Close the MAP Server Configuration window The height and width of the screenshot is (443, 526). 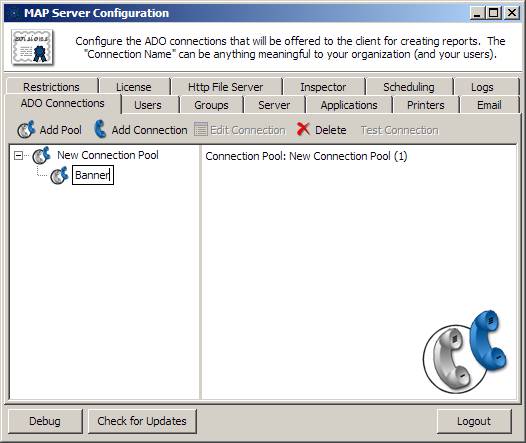[x=512, y=13]
